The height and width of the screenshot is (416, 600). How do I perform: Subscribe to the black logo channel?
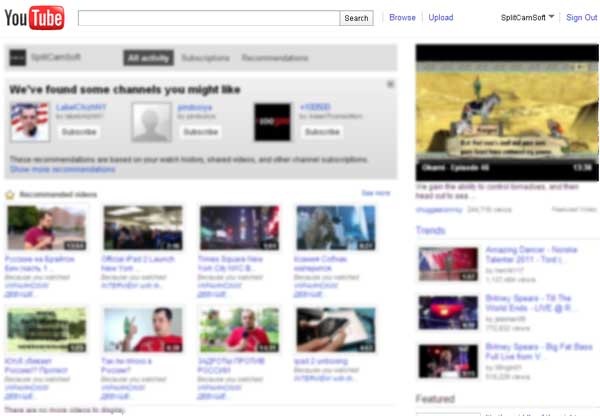pos(323,132)
